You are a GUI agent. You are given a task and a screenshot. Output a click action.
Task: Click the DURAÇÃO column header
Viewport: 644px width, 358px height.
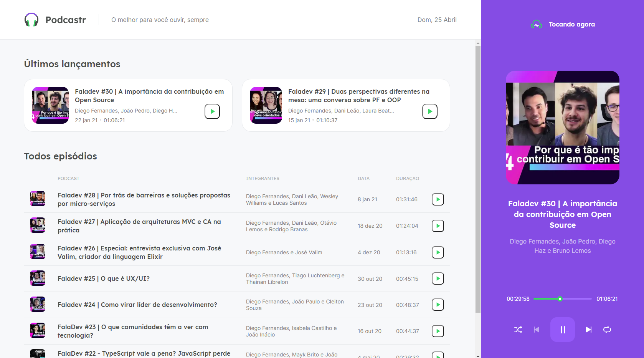(x=408, y=179)
